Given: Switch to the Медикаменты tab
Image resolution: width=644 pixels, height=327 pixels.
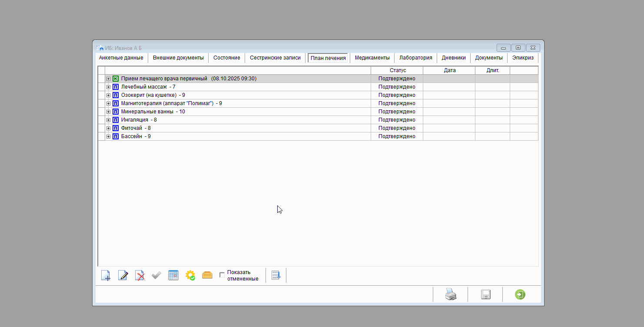Looking at the screenshot, I should tap(372, 58).
